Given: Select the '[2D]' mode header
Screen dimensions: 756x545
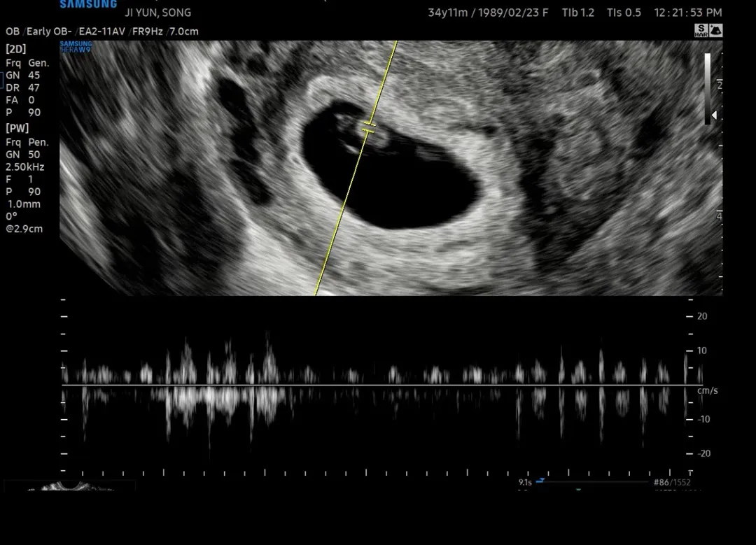Looking at the screenshot, I should [x=16, y=49].
